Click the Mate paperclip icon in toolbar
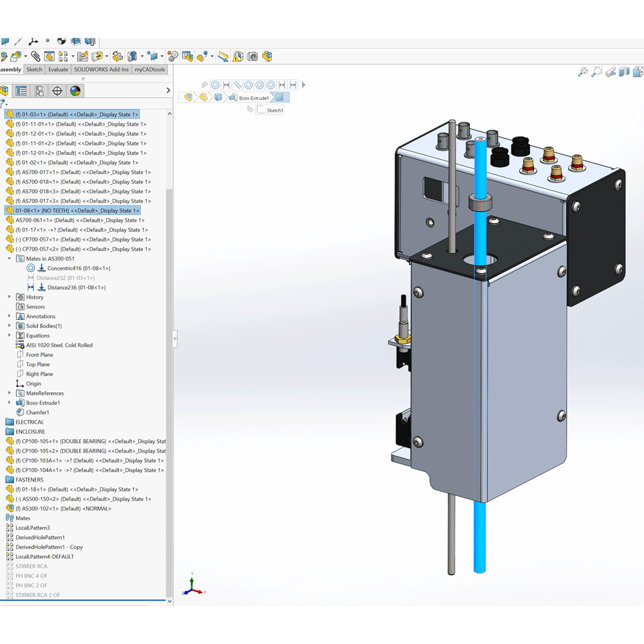Image resolution: width=644 pixels, height=644 pixels. point(35,57)
